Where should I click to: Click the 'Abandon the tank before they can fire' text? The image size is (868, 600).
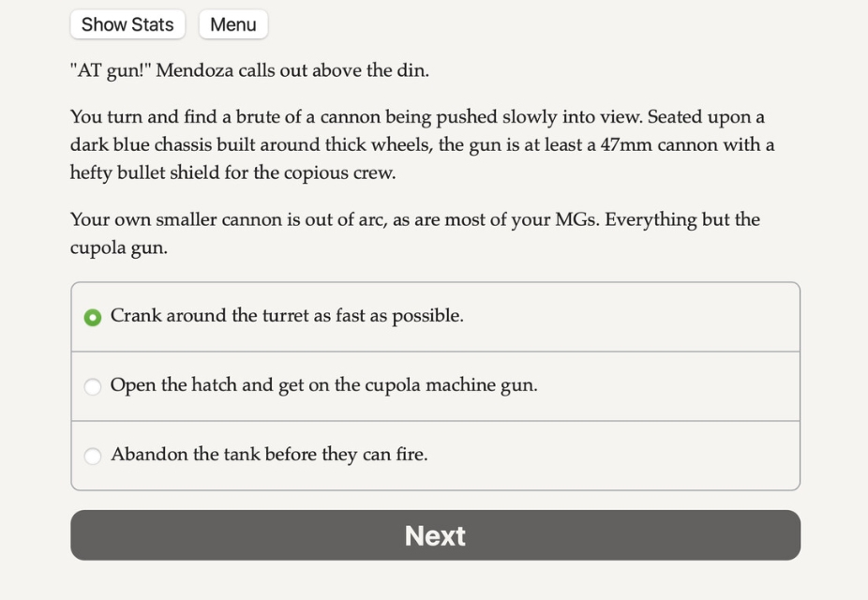tap(269, 455)
